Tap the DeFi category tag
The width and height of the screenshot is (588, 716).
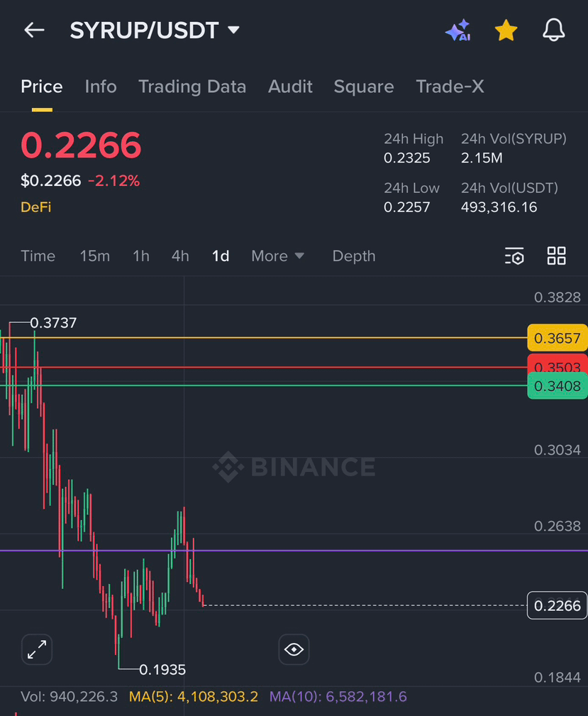pyautogui.click(x=35, y=207)
